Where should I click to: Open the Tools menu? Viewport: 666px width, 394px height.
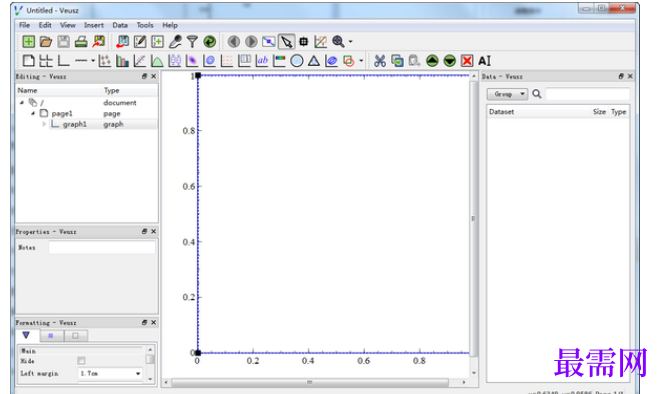145,25
